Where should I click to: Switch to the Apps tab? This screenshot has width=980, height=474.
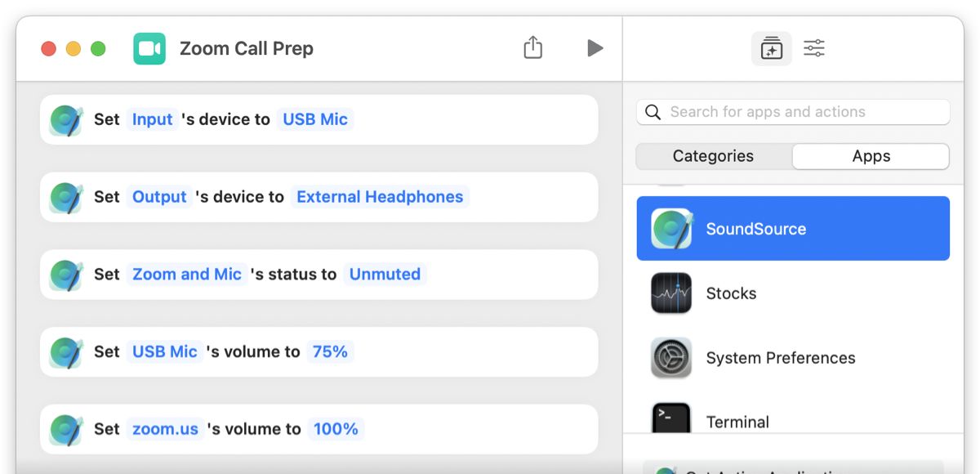pyautogui.click(x=871, y=156)
